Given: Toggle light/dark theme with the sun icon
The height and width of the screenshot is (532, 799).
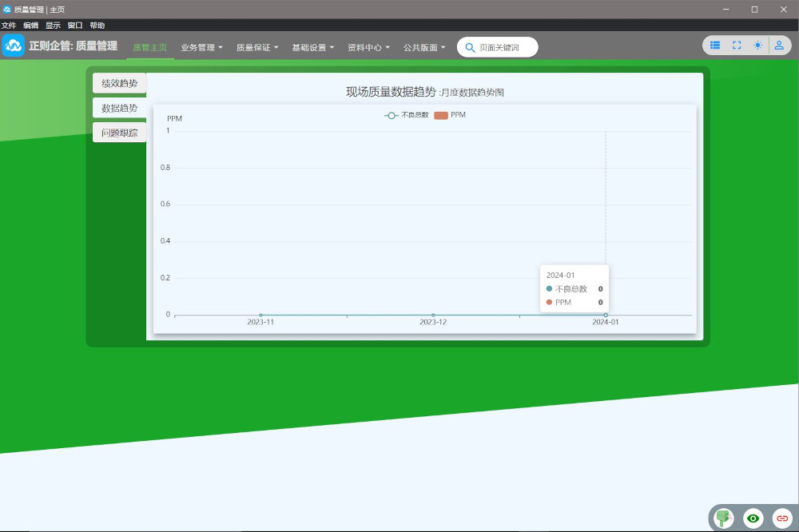Looking at the screenshot, I should 757,46.
